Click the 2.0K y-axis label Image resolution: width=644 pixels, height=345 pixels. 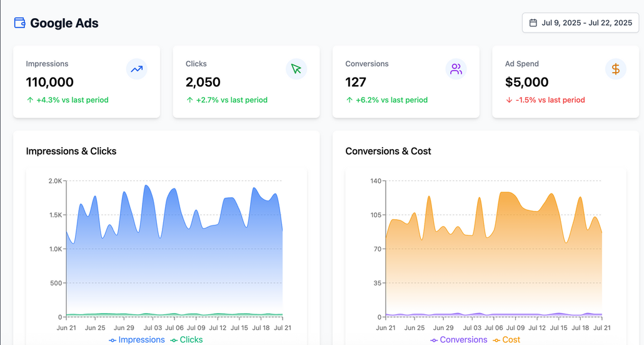(55, 181)
